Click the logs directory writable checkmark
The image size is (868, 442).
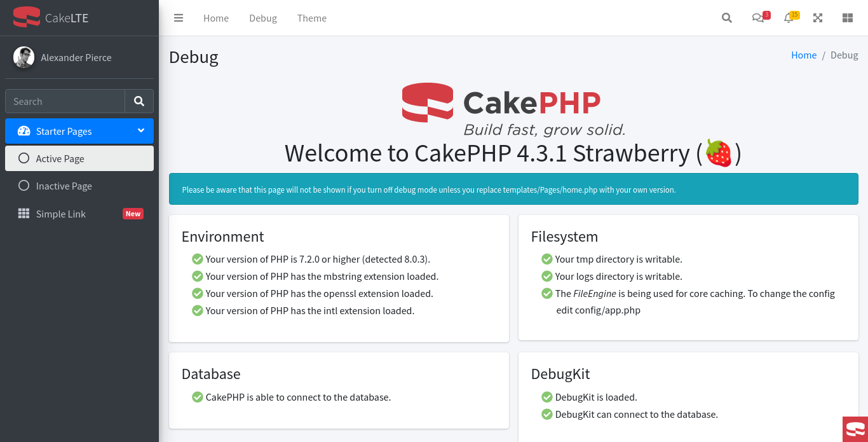(x=546, y=276)
